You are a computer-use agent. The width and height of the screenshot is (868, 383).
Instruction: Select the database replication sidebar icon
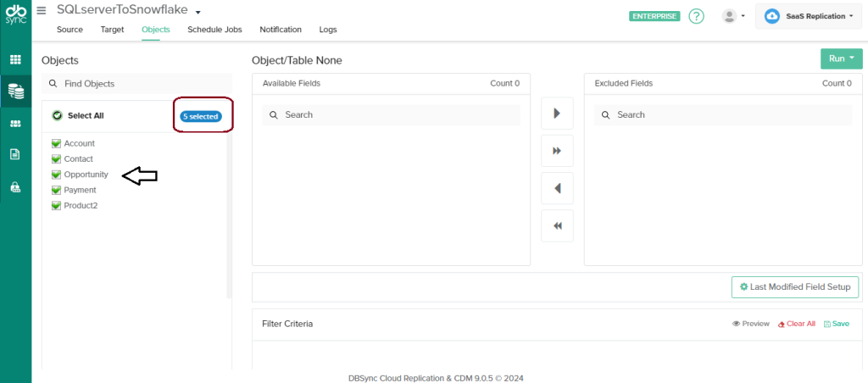click(x=15, y=92)
